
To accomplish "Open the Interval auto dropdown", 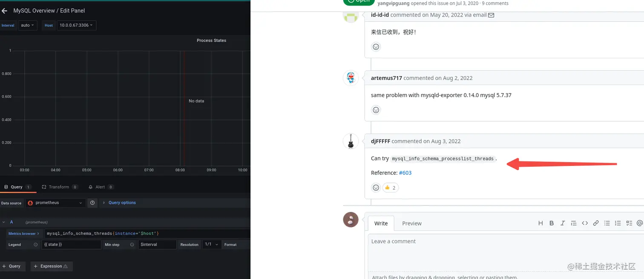I will [x=28, y=26].
